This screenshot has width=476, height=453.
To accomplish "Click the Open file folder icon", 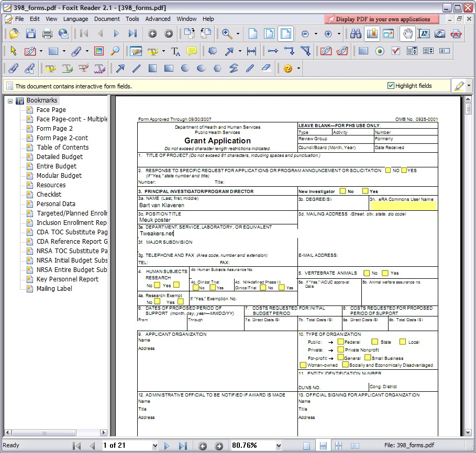I will (x=14, y=34).
